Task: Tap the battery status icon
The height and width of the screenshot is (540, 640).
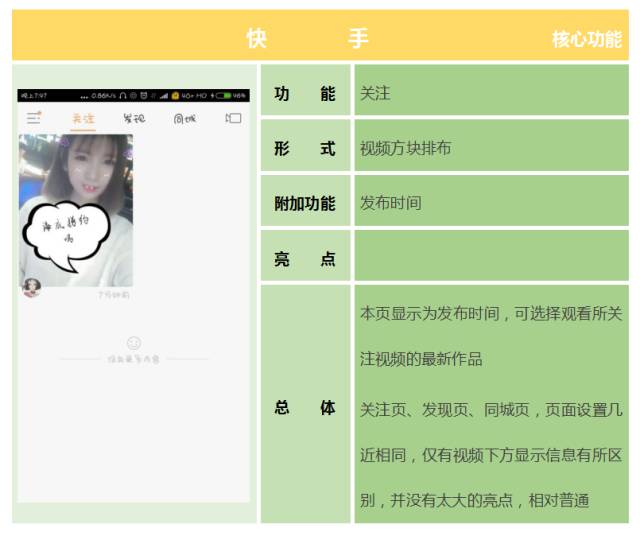Action: (223, 96)
